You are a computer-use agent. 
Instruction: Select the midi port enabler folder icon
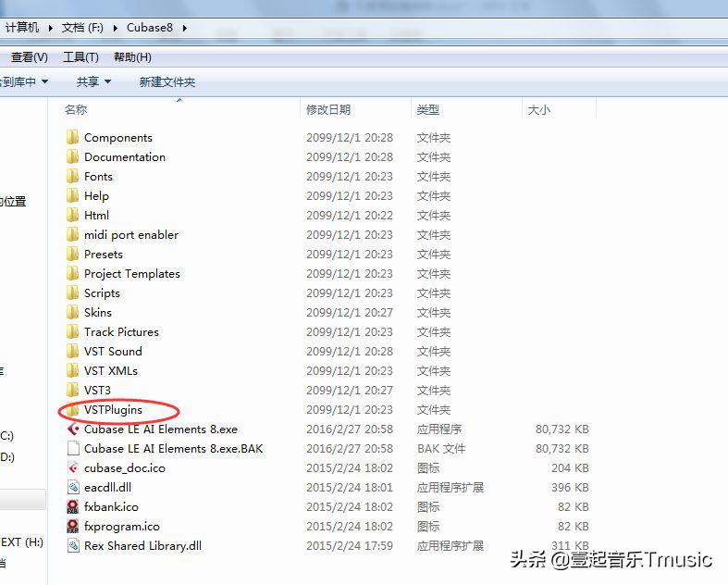(x=72, y=235)
